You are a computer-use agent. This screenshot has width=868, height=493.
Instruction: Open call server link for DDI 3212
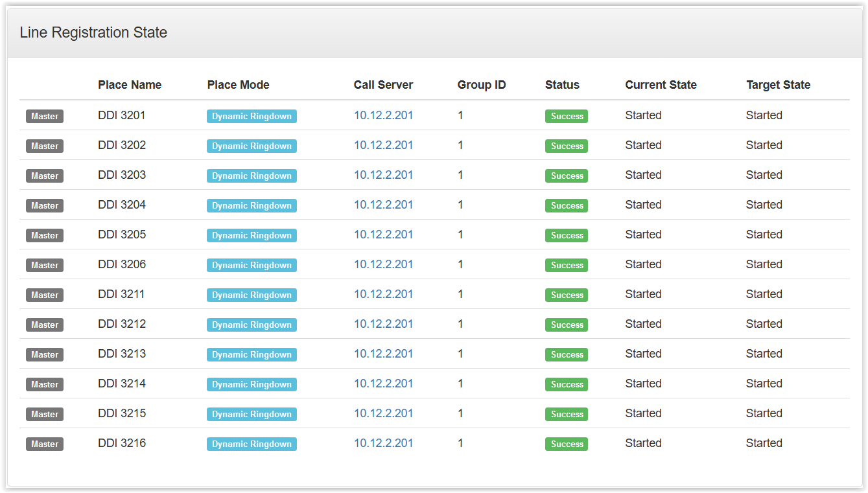coord(383,324)
